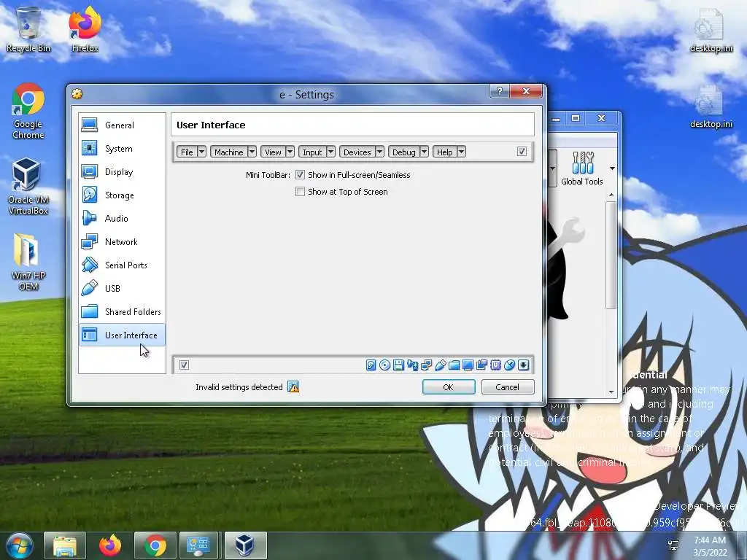The image size is (747, 560).
Task: Expand the Devices menu dropdown arrow
Action: (x=379, y=152)
